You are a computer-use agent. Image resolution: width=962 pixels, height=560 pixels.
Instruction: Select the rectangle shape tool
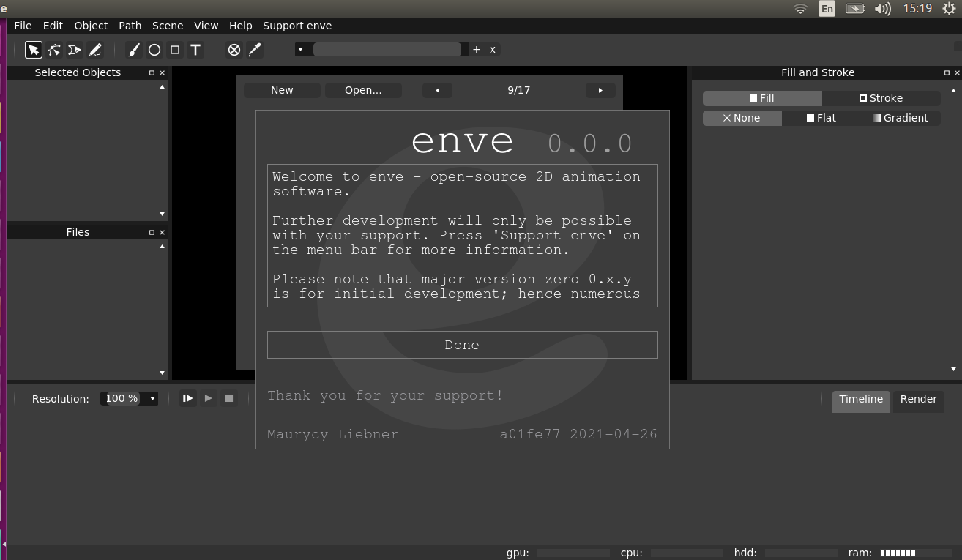(175, 50)
